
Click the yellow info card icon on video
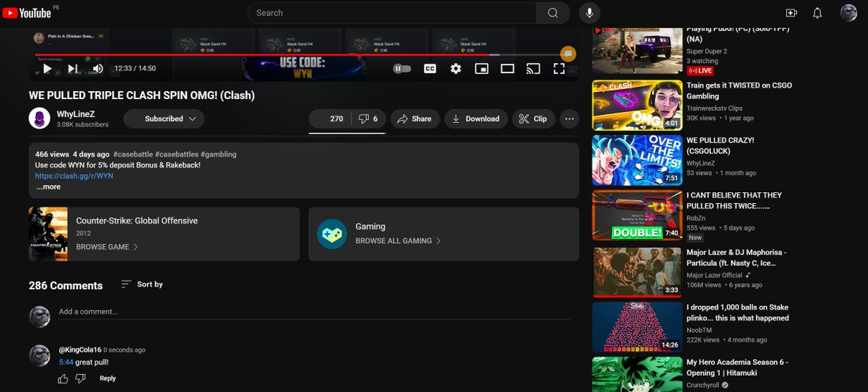coord(568,54)
